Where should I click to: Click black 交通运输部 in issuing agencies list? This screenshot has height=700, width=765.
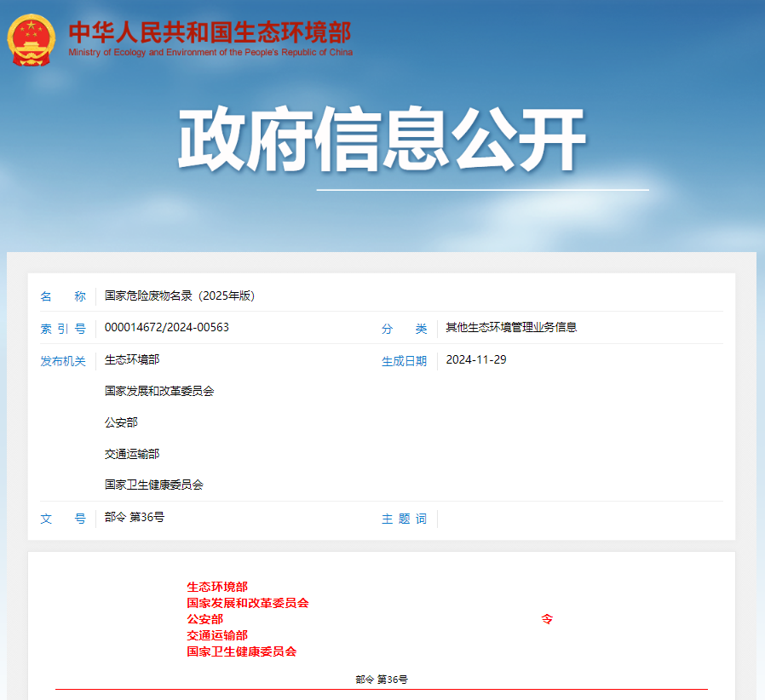coord(132,454)
